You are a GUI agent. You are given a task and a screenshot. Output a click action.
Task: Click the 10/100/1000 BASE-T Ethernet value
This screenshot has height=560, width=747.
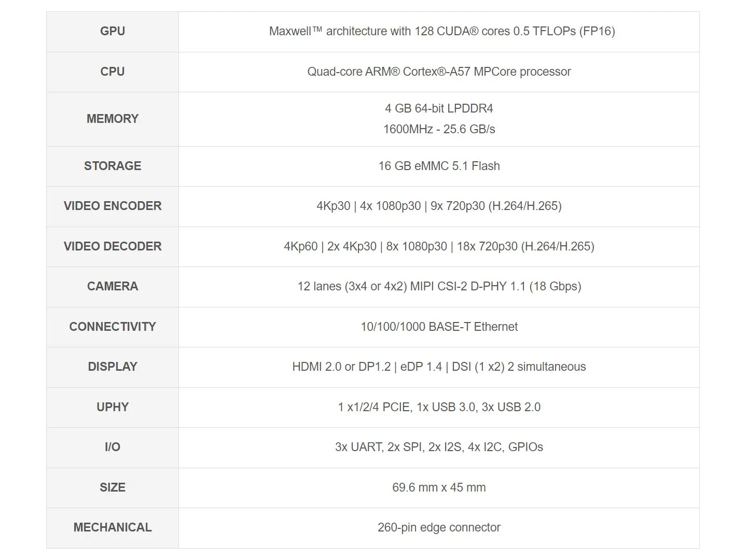[439, 327]
